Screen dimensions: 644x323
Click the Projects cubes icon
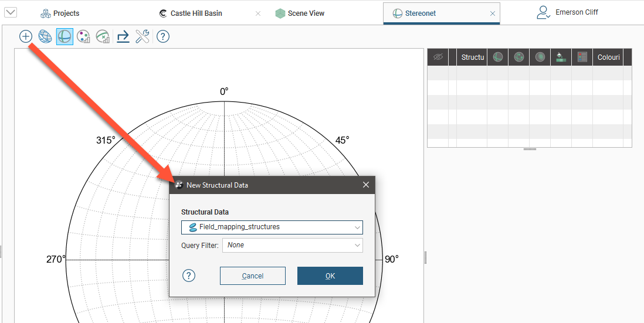[x=45, y=13]
